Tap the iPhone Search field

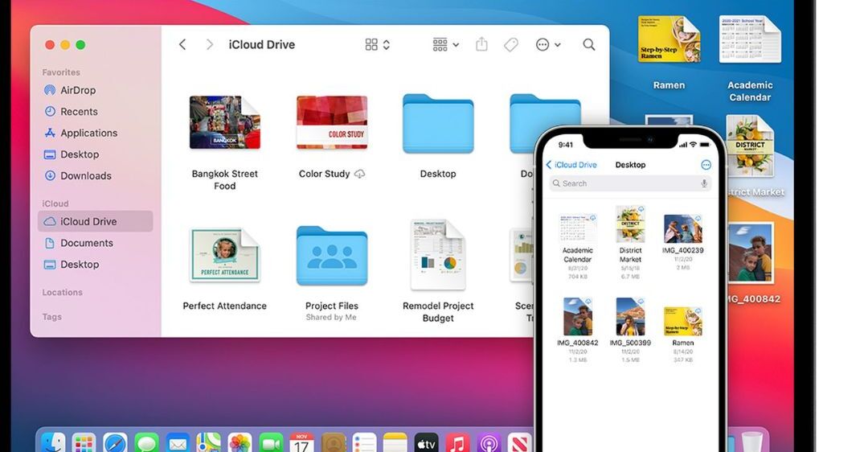point(630,183)
